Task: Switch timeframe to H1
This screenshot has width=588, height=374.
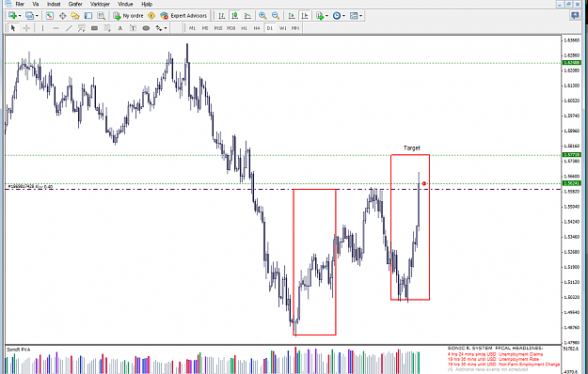Action: click(244, 28)
